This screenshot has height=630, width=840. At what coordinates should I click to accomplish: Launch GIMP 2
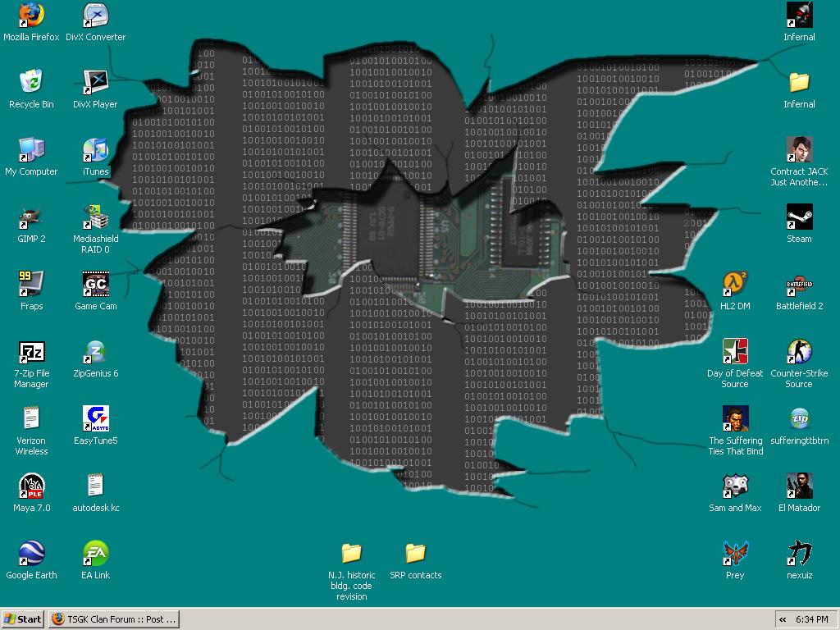pyautogui.click(x=31, y=218)
